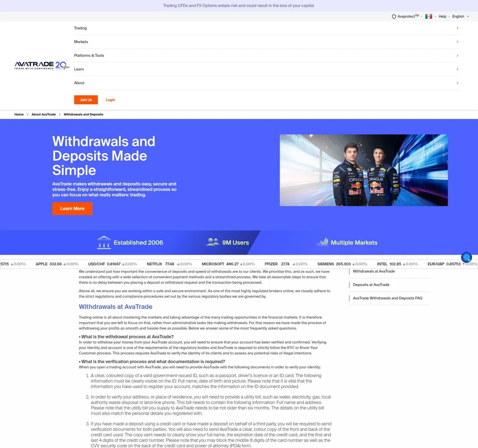Open the Trading menu item

pos(266,28)
